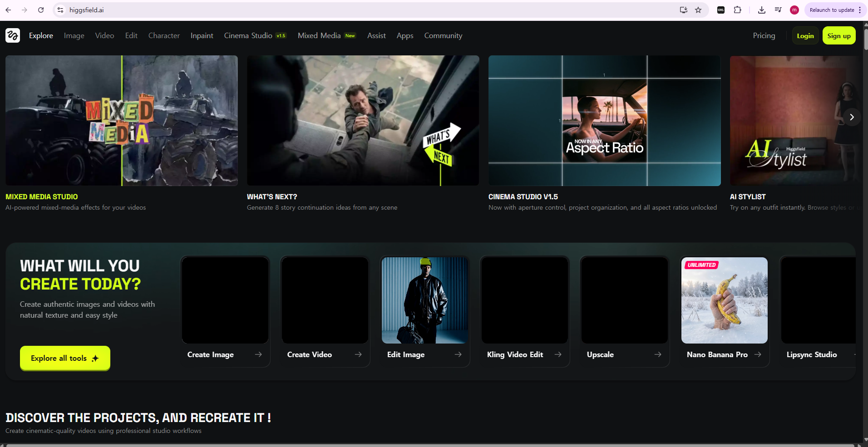Click the UNLIMITED badge on Nano Banana
Screen dimensions: 868x447
point(701,265)
